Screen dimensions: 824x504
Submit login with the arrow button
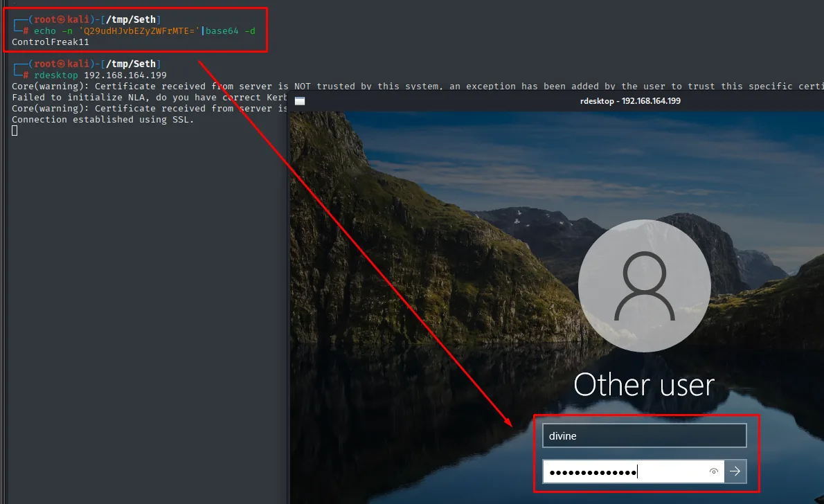(x=735, y=471)
